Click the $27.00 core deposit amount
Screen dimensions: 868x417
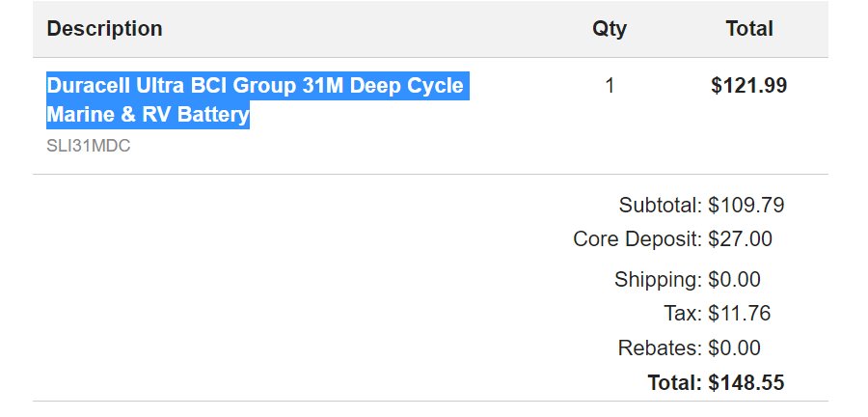tap(740, 238)
